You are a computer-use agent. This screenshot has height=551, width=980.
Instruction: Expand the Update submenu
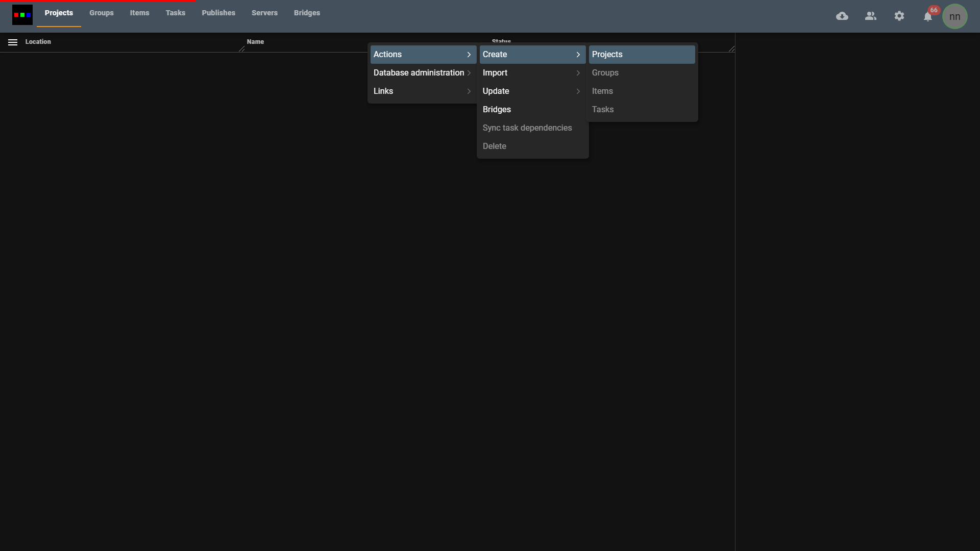pyautogui.click(x=496, y=91)
